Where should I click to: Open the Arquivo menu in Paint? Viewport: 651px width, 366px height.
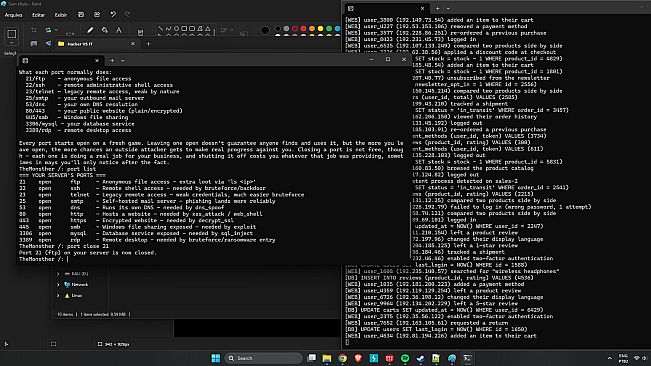pos(13,15)
